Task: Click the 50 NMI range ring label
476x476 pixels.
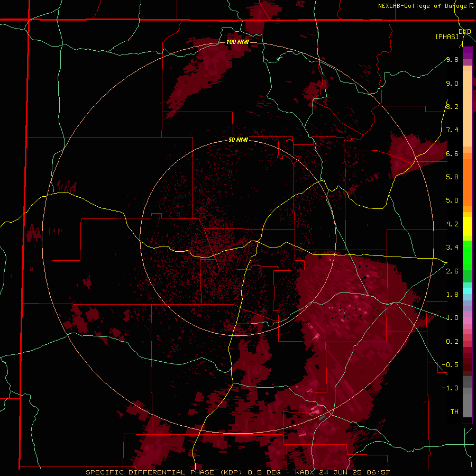Action: click(x=238, y=140)
